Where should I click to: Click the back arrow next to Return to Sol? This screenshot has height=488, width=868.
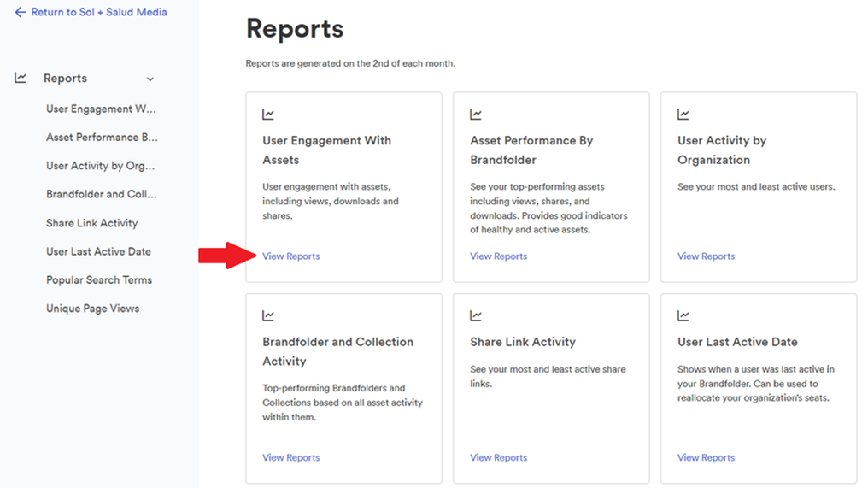tap(21, 12)
